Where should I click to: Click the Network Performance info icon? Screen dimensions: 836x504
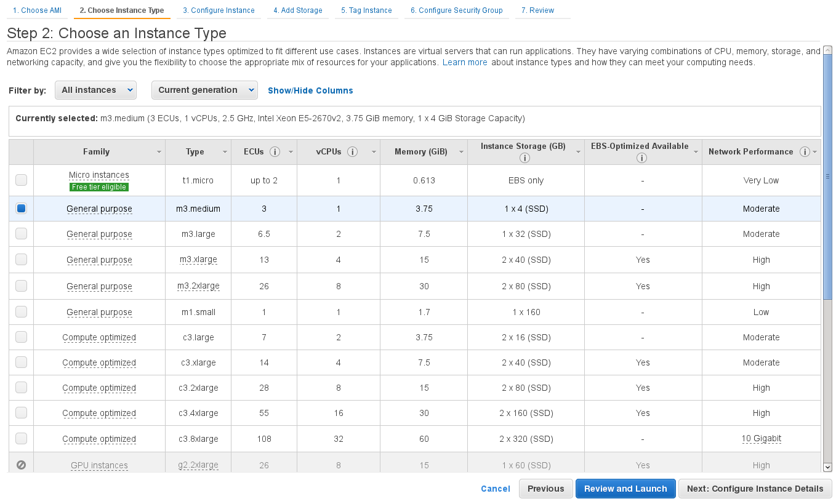point(804,152)
